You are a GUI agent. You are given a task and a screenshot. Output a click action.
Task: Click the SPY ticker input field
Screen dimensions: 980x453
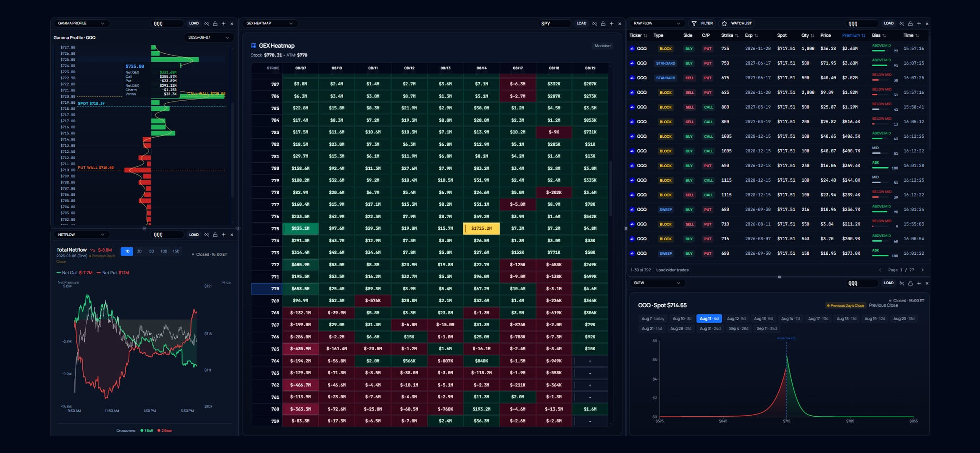tap(555, 24)
